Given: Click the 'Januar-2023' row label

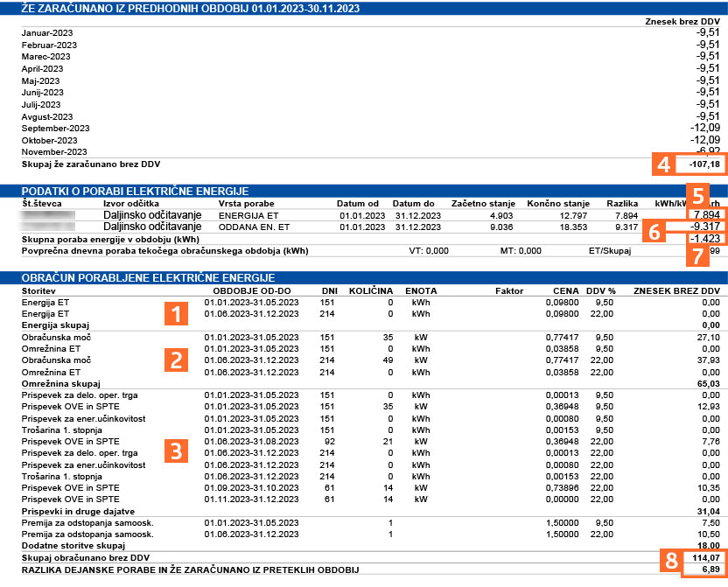Looking at the screenshot, I should coord(47,33).
